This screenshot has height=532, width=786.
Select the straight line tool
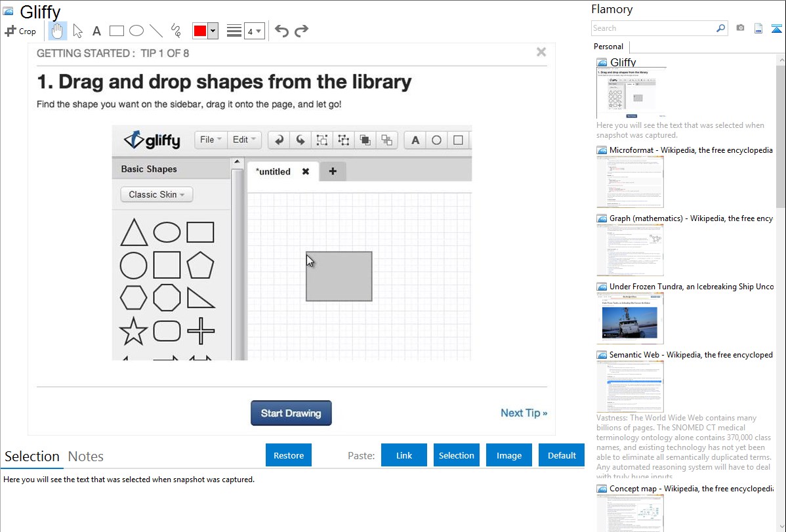(156, 31)
